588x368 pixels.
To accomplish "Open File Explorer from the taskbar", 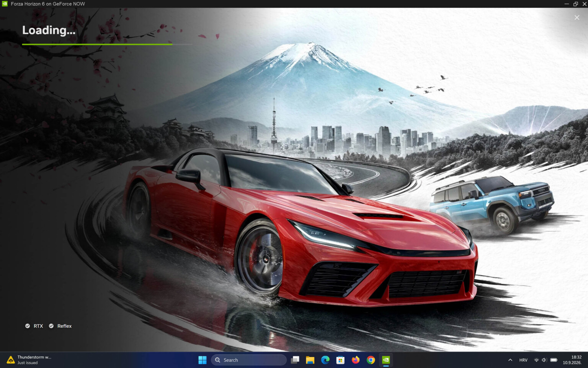I will tap(310, 360).
